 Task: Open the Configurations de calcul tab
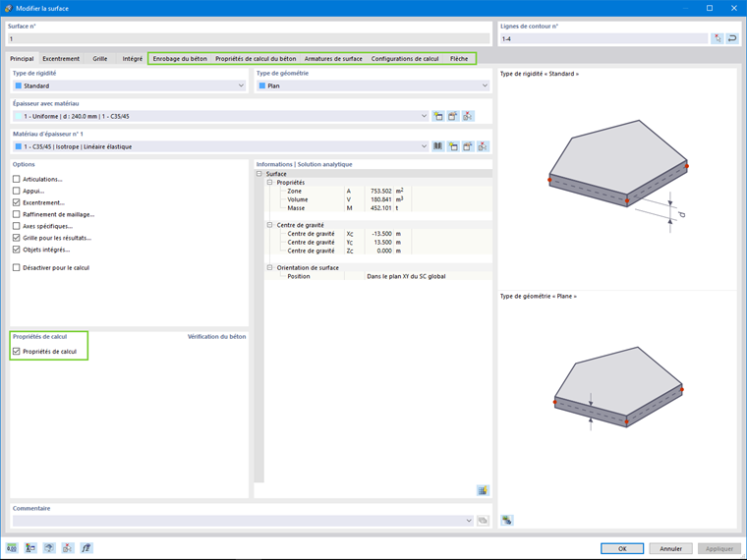[x=405, y=59]
